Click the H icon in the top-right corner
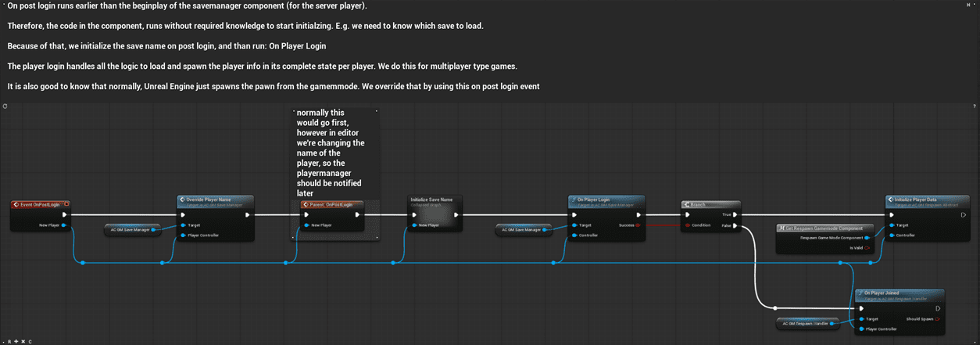This screenshot has width=980, height=345. [968, 5]
